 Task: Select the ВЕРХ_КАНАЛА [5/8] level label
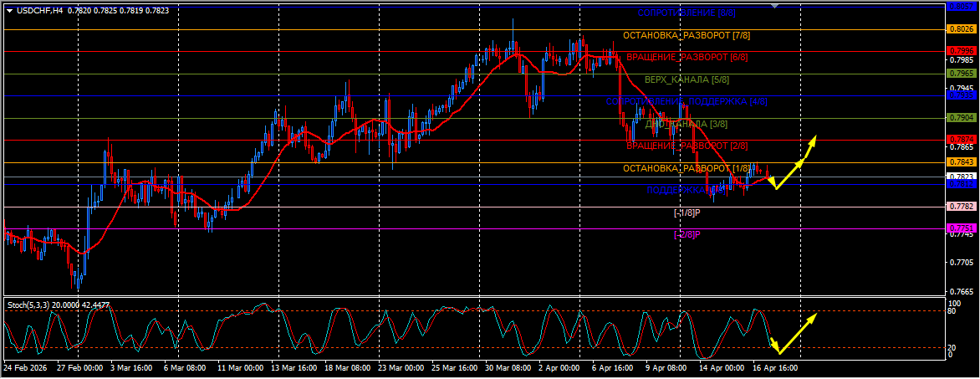687,79
